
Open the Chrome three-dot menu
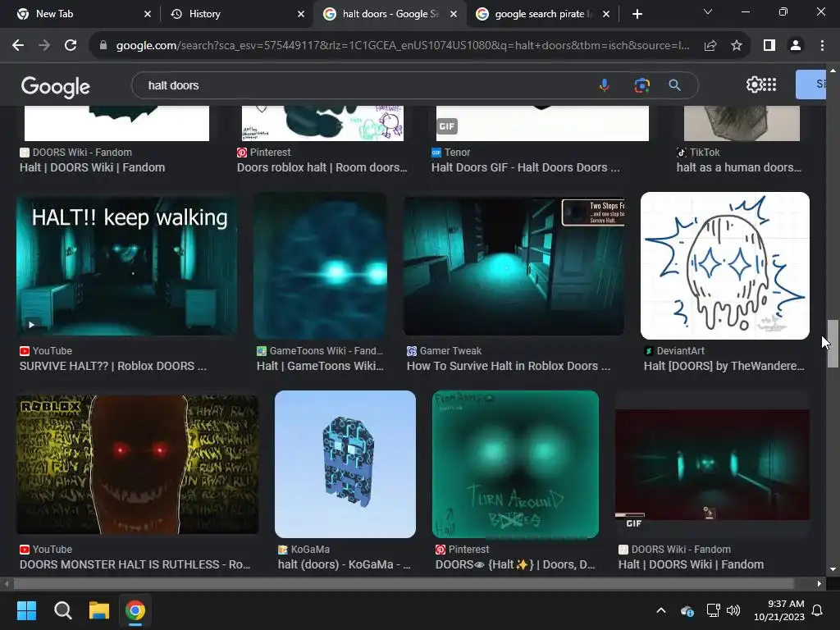pos(822,46)
